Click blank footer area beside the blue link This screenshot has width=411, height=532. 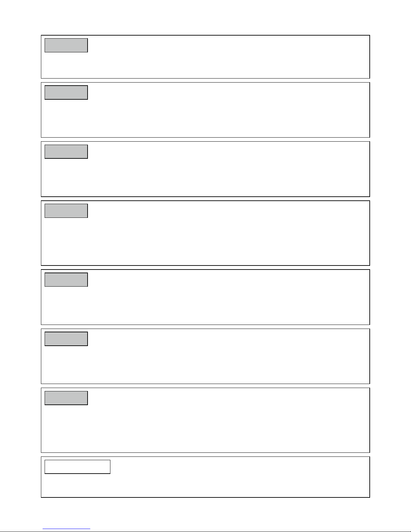point(235,517)
